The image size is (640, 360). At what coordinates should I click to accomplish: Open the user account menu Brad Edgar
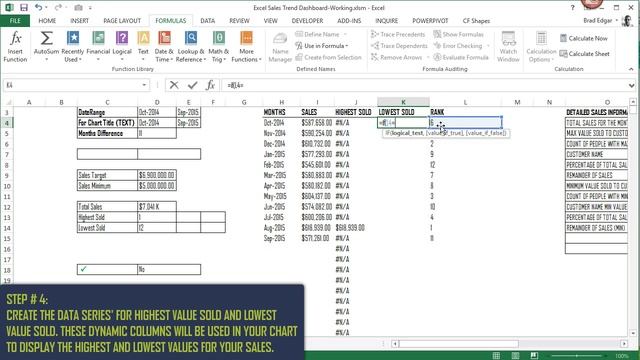point(600,20)
